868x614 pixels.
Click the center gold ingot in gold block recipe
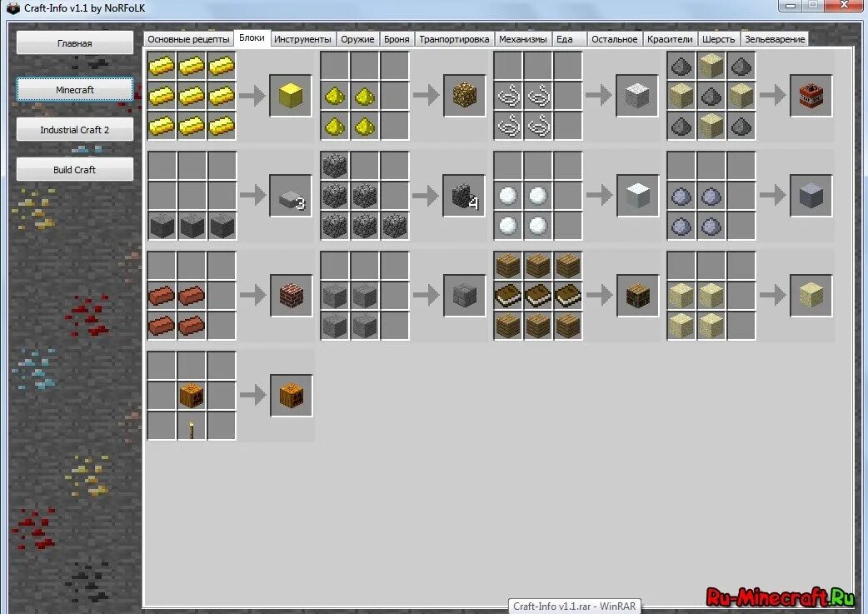point(192,96)
